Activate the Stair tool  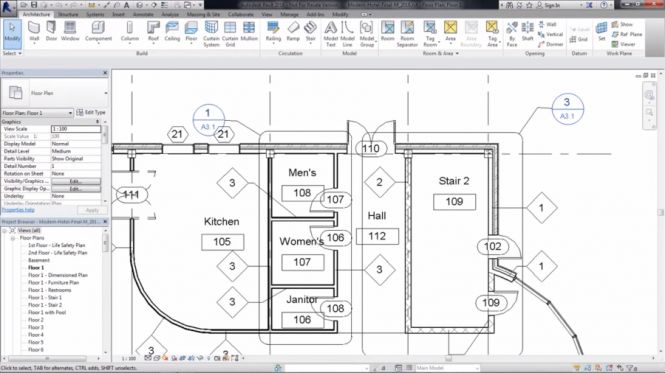[311, 31]
